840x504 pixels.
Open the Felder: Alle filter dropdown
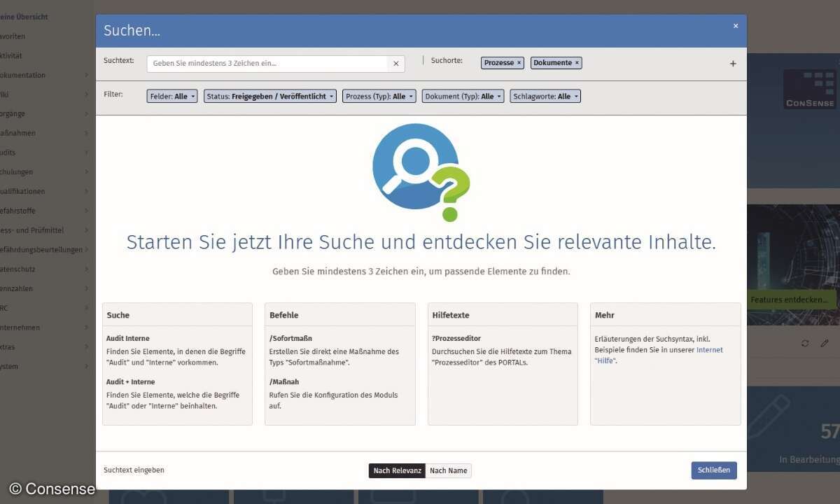pos(172,97)
